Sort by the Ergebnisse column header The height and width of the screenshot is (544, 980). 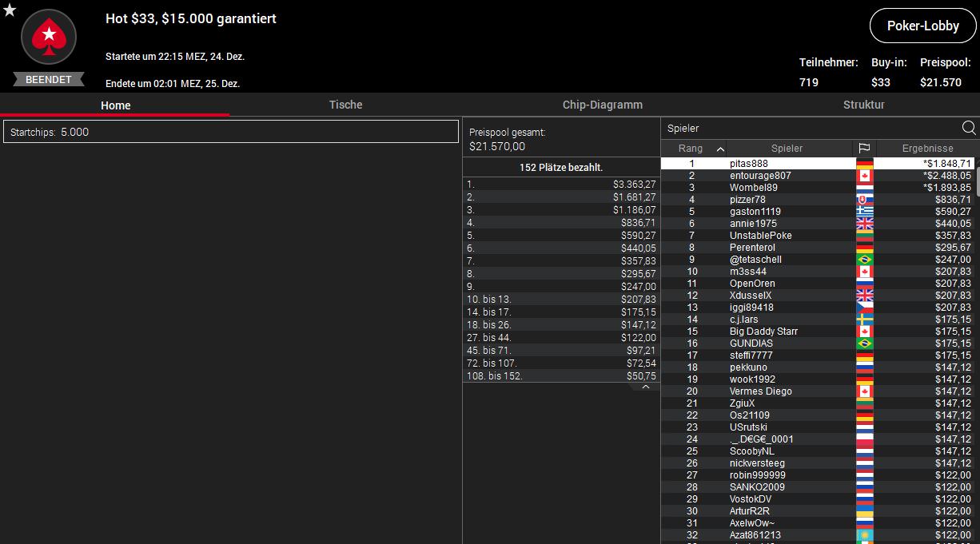point(927,149)
